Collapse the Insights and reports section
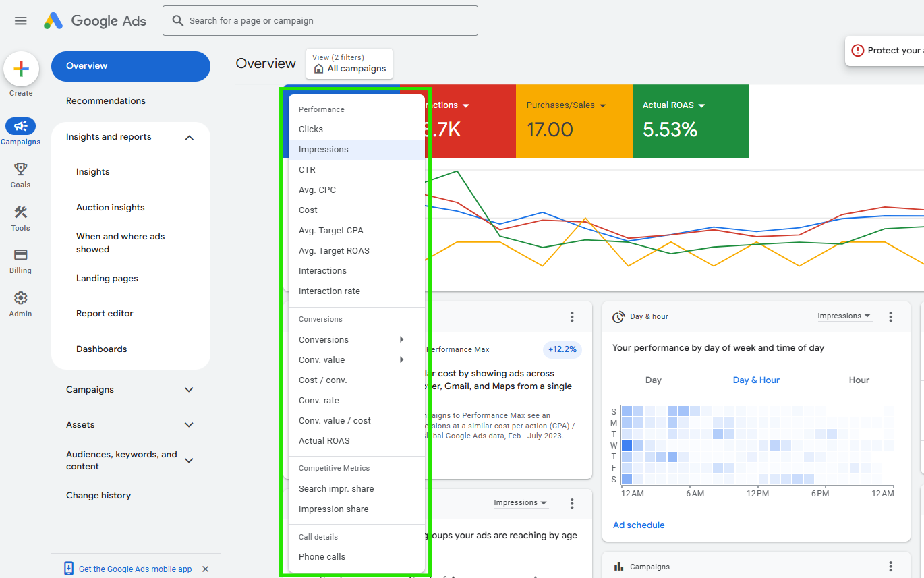The image size is (924, 578). pos(190,138)
